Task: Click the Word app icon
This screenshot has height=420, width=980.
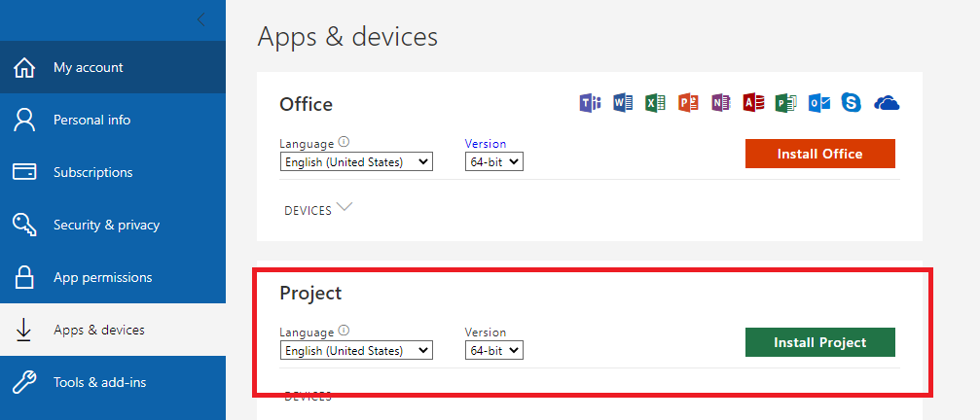Action: [x=623, y=102]
